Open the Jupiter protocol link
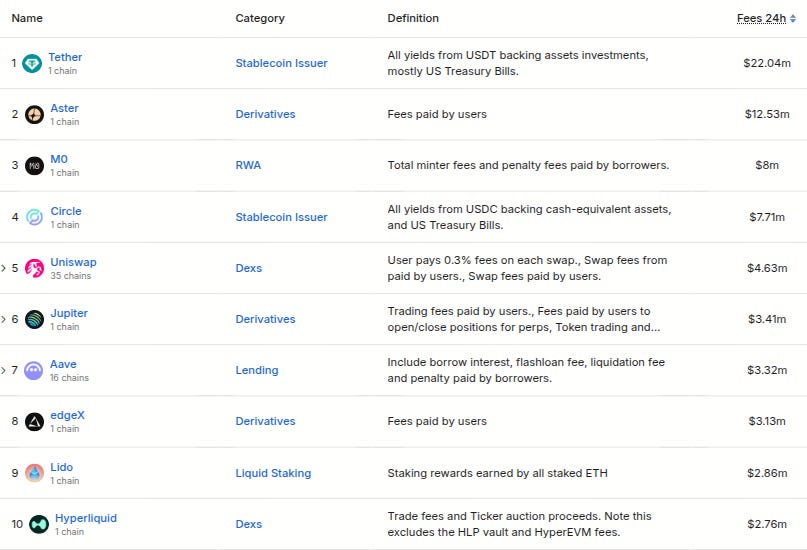The width and height of the screenshot is (807, 550). coord(69,313)
